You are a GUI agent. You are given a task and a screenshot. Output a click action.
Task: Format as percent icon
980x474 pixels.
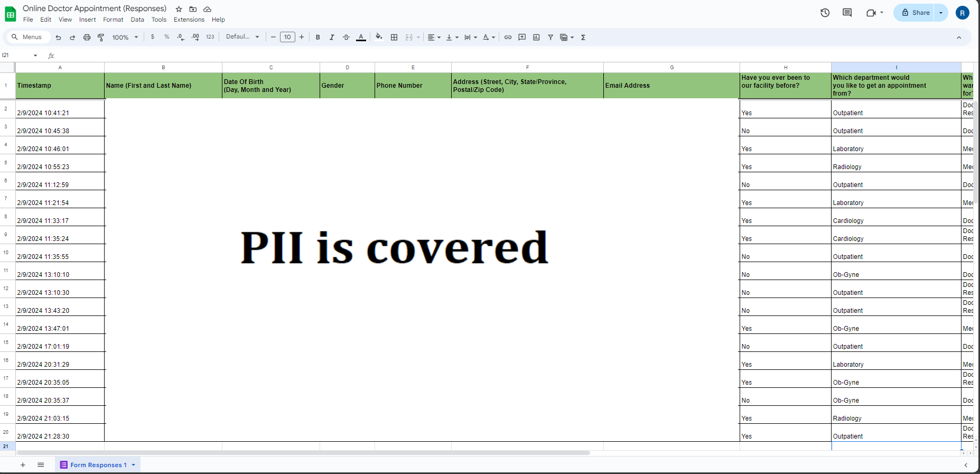[167, 37]
